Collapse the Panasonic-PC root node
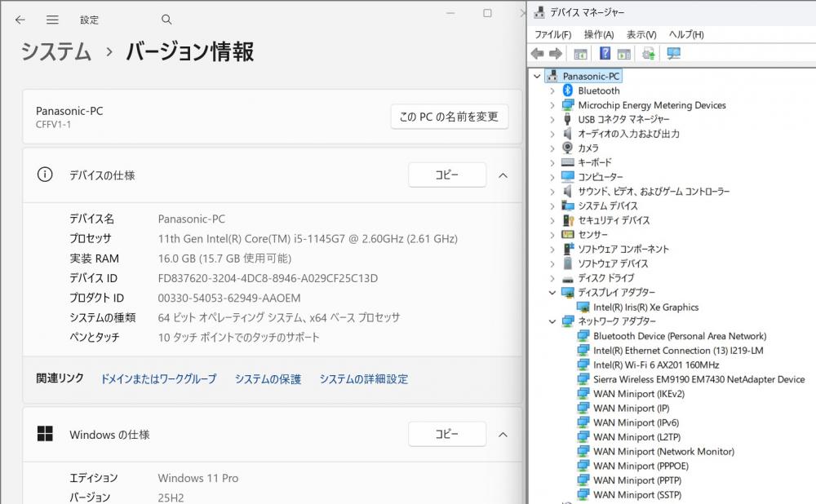Viewport: 816px width, 504px height. coord(537,76)
